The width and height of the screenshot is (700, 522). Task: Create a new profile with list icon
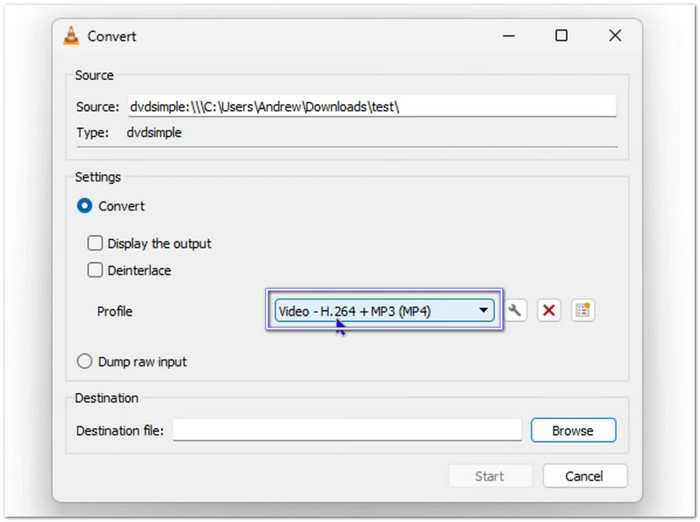pos(582,311)
